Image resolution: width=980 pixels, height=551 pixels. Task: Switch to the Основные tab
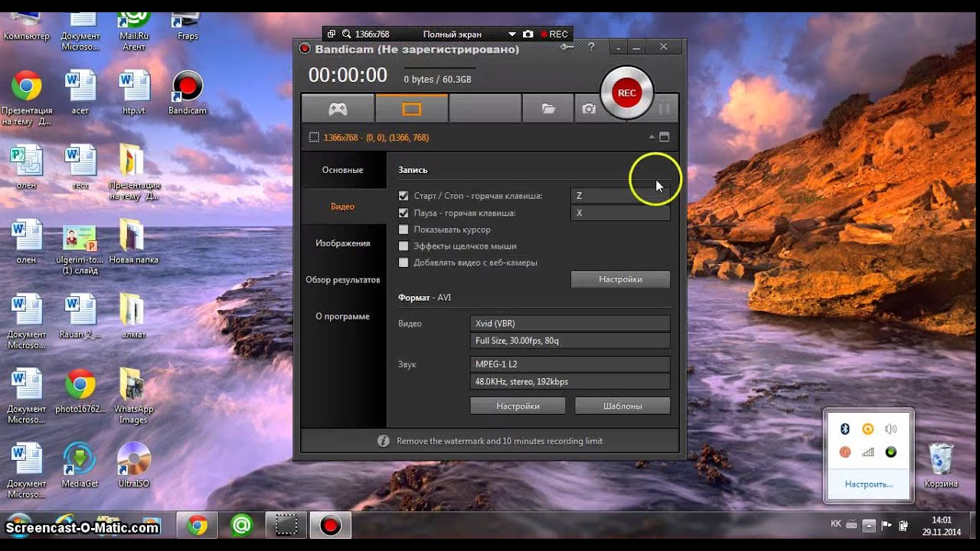coord(343,170)
